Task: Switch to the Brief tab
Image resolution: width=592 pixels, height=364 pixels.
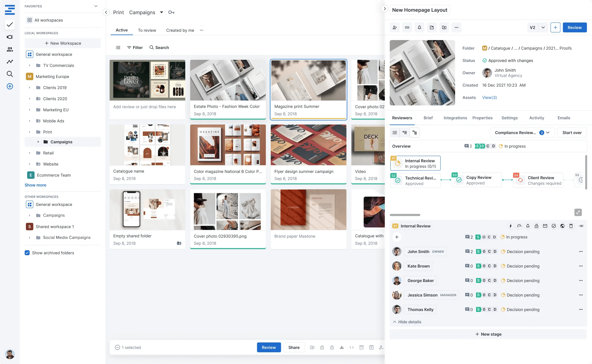Action: 428,118
